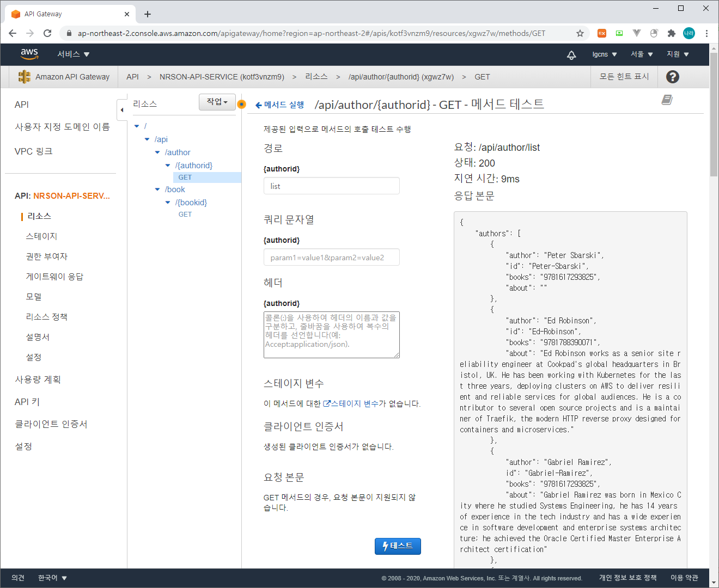Open 모델 in the sidebar

click(34, 297)
